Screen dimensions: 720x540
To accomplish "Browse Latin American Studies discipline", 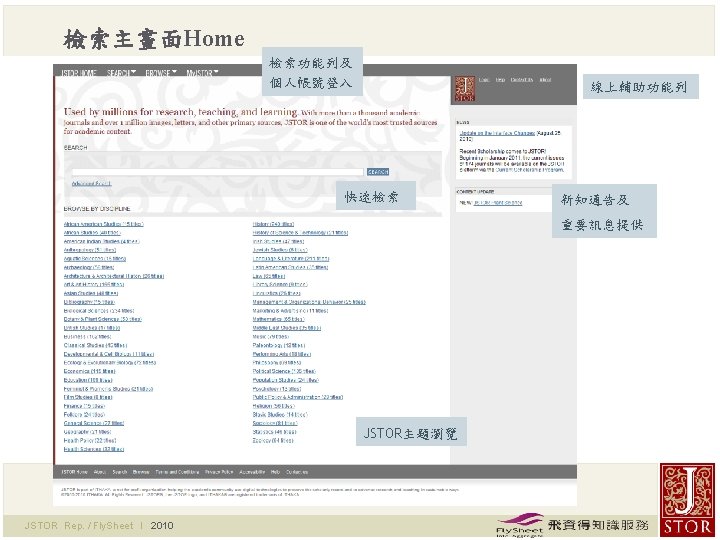I will pyautogui.click(x=290, y=267).
